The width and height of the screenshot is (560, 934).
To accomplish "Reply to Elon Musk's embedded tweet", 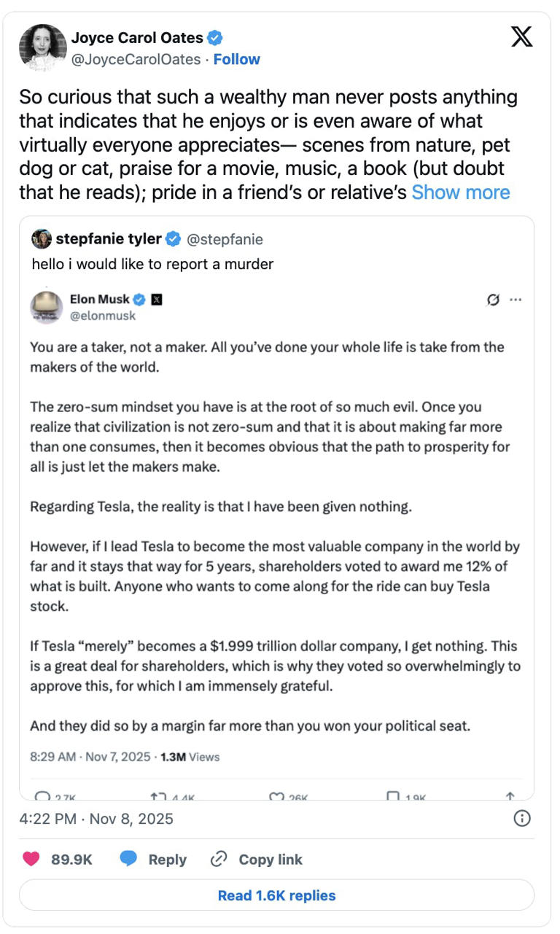I will (x=42, y=795).
